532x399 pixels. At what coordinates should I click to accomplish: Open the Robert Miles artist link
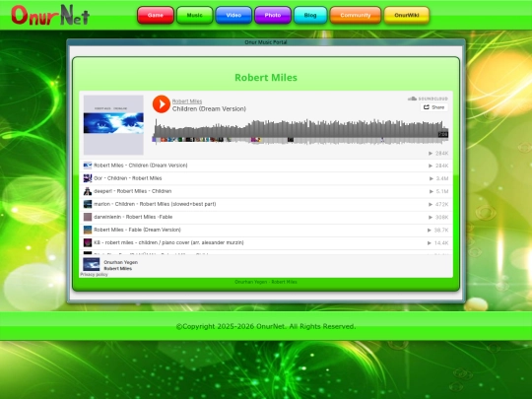(187, 101)
